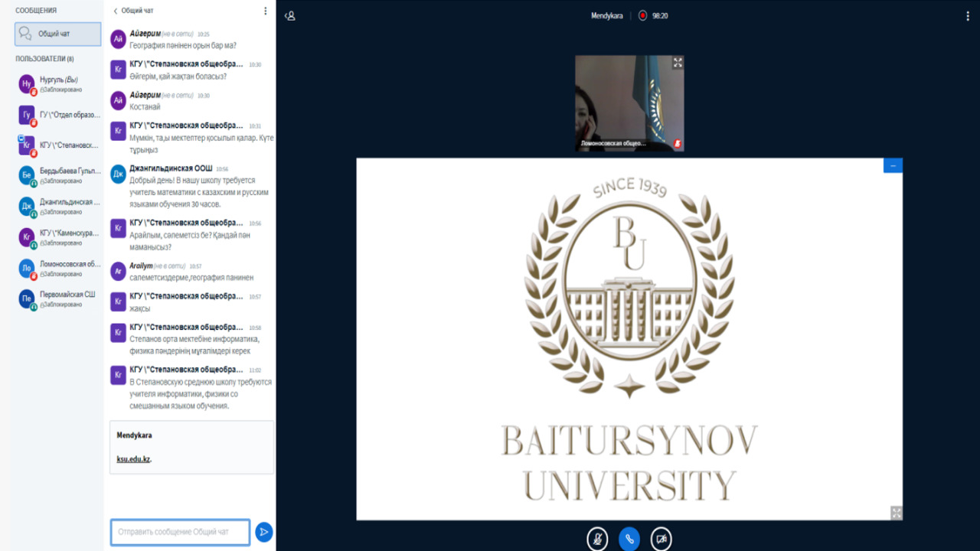Click the recording indicator next to 98:20

(642, 15)
